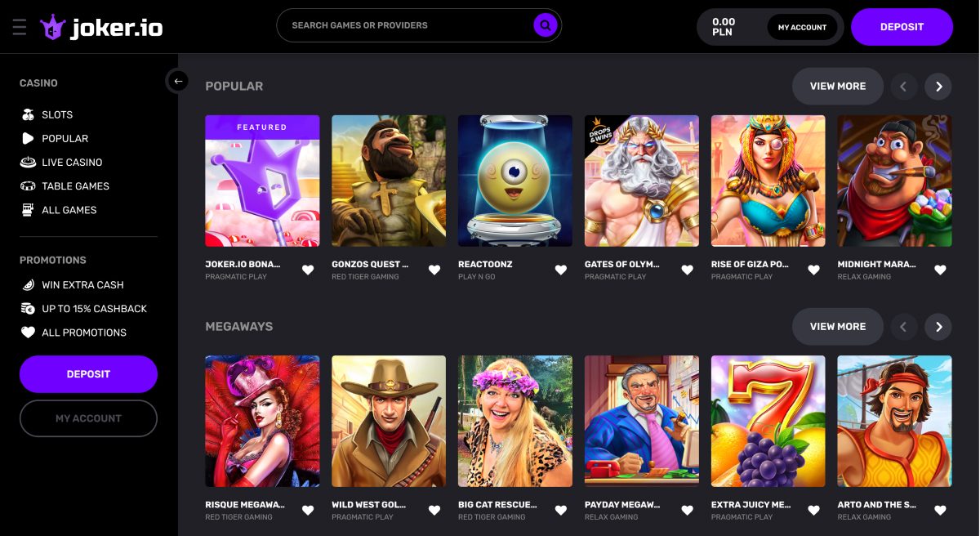Favorite the Gates Of Olympus game
Viewport: 980px width, 536px height.
tap(688, 270)
